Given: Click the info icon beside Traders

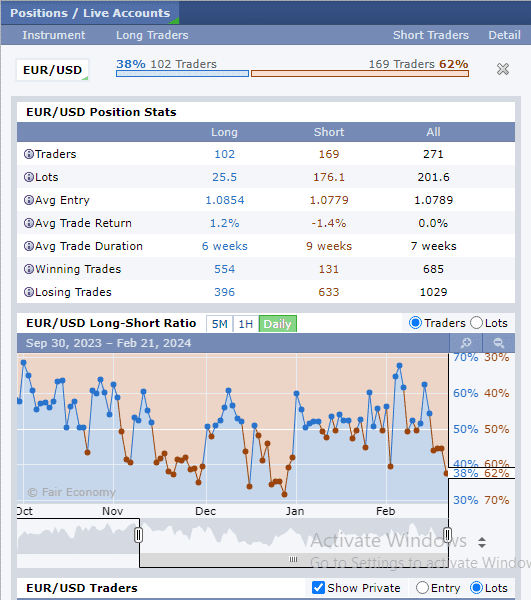Looking at the screenshot, I should [x=29, y=154].
